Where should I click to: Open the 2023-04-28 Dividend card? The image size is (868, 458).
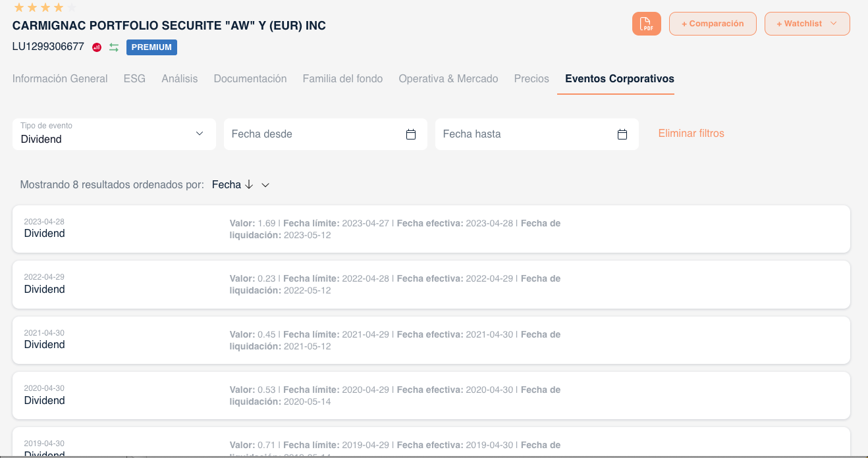click(431, 229)
